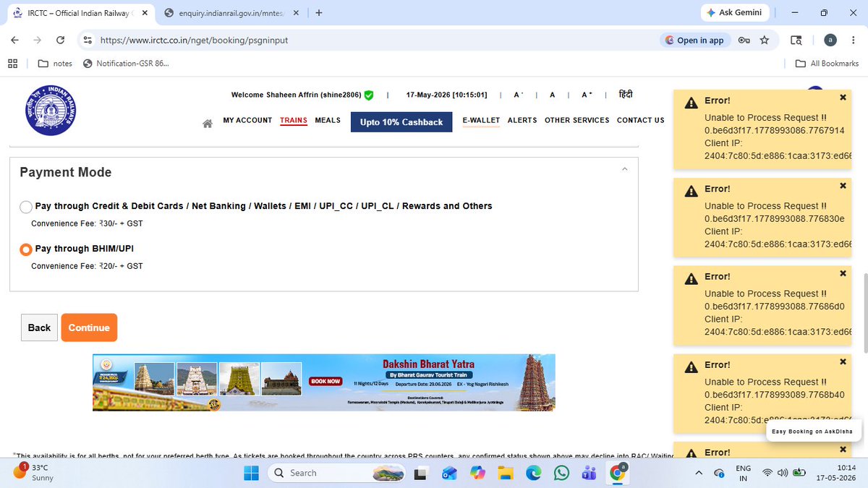Click the password key icon in address bar
This screenshot has height=488, width=868.
pyautogui.click(x=744, y=40)
